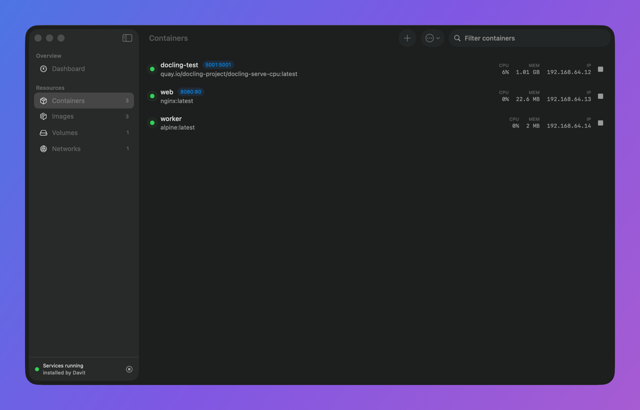This screenshot has width=640, height=410.
Task: Click the Volumes drive icon
Action: 43,133
